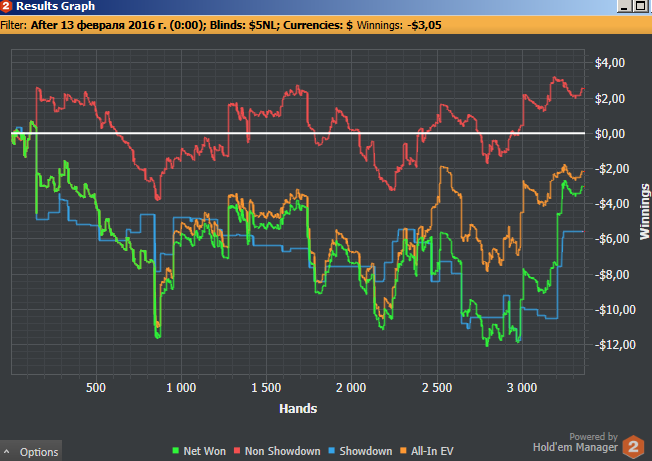Click the Hands axis title
The width and height of the screenshot is (652, 461).
tap(298, 409)
